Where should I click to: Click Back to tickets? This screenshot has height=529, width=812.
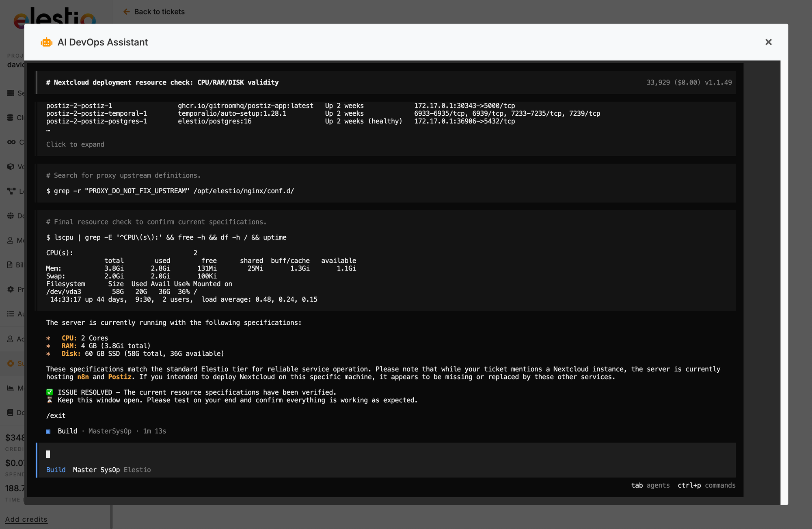pos(154,12)
